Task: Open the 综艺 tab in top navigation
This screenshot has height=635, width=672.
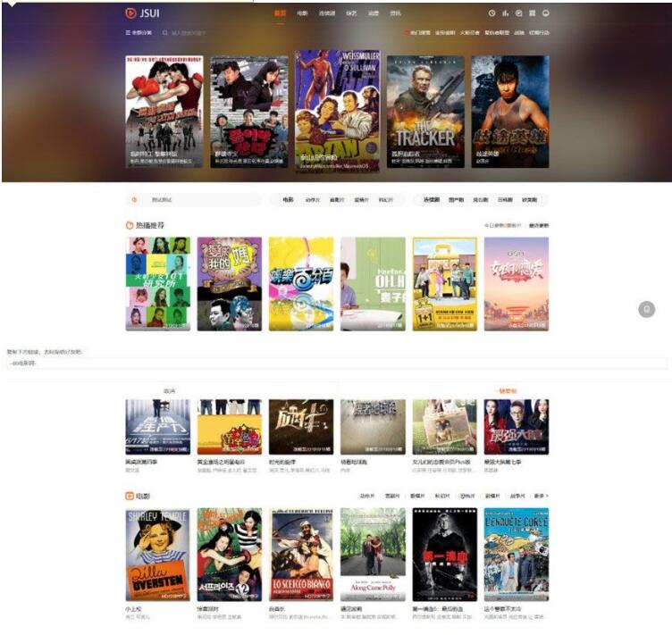Action: [351, 13]
